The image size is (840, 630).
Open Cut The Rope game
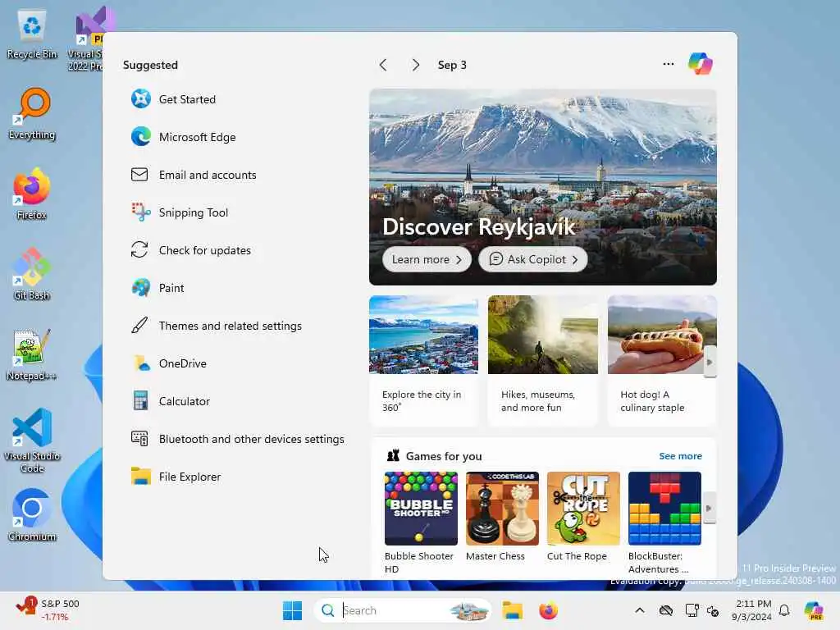click(583, 517)
